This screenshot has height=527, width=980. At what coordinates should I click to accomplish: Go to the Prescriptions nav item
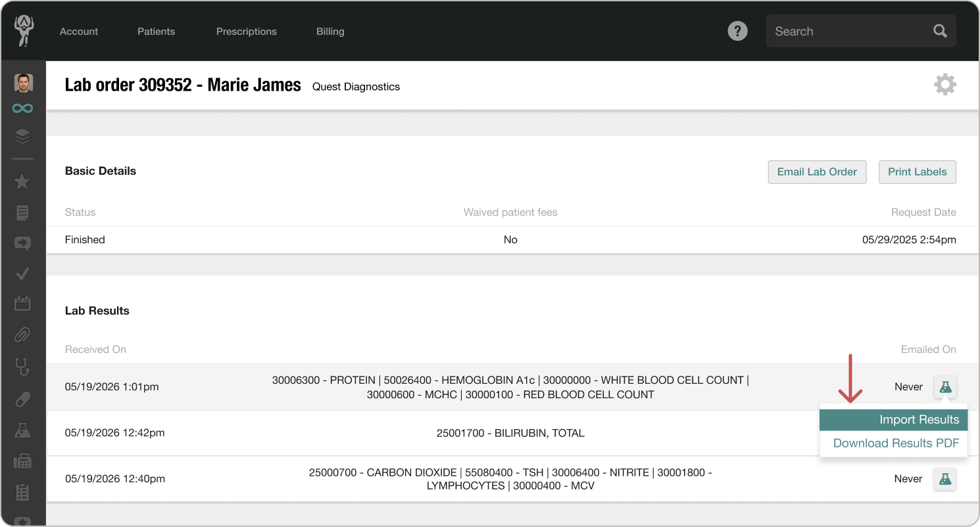pyautogui.click(x=247, y=31)
